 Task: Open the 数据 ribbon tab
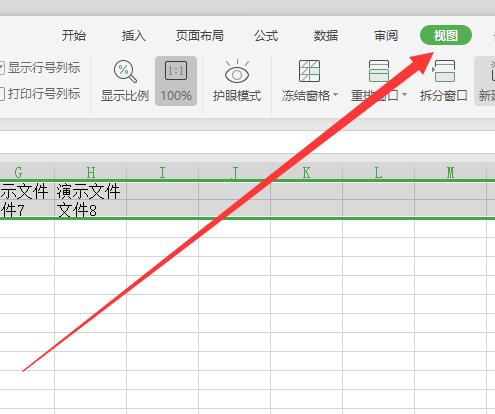pos(326,35)
